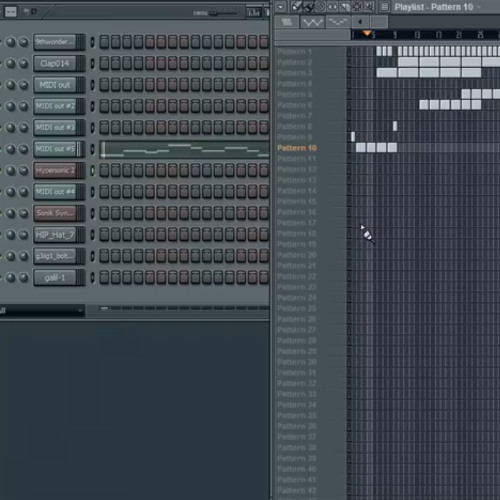Click bar 9 on the playlist ruler

395,35
